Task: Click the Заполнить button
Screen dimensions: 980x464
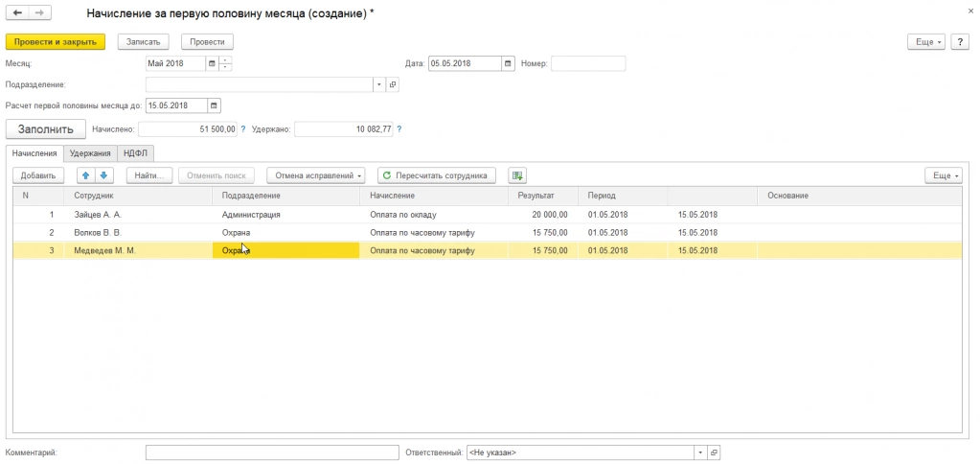Action: (46, 129)
